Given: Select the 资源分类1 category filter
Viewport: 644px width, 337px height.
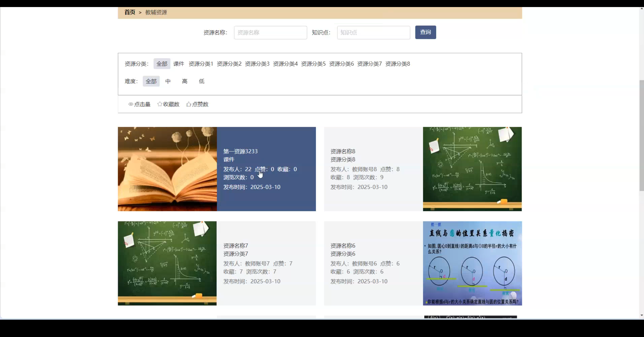Looking at the screenshot, I should pyautogui.click(x=200, y=64).
